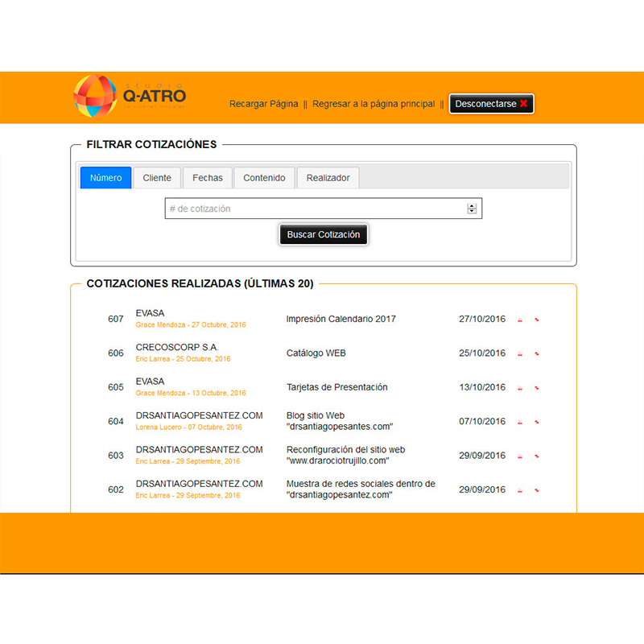Click the left red icon for quotation 604
644x644 pixels.
click(x=520, y=422)
